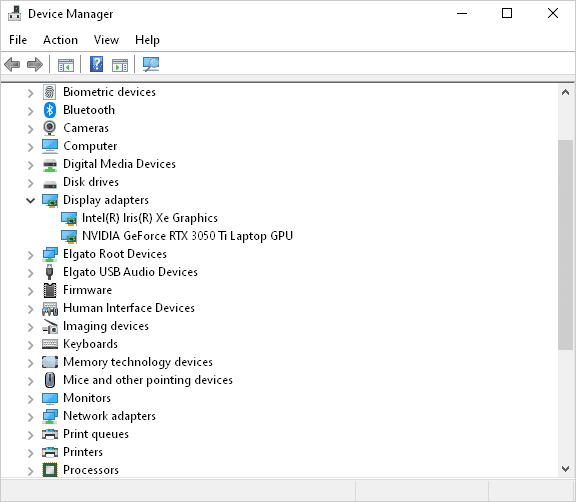Click the Elgato Root Devices icon

point(50,254)
